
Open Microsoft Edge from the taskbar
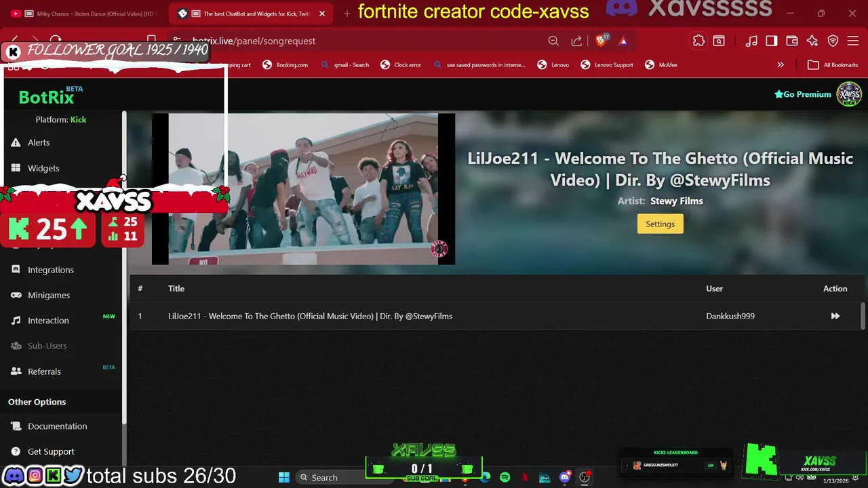point(486,477)
